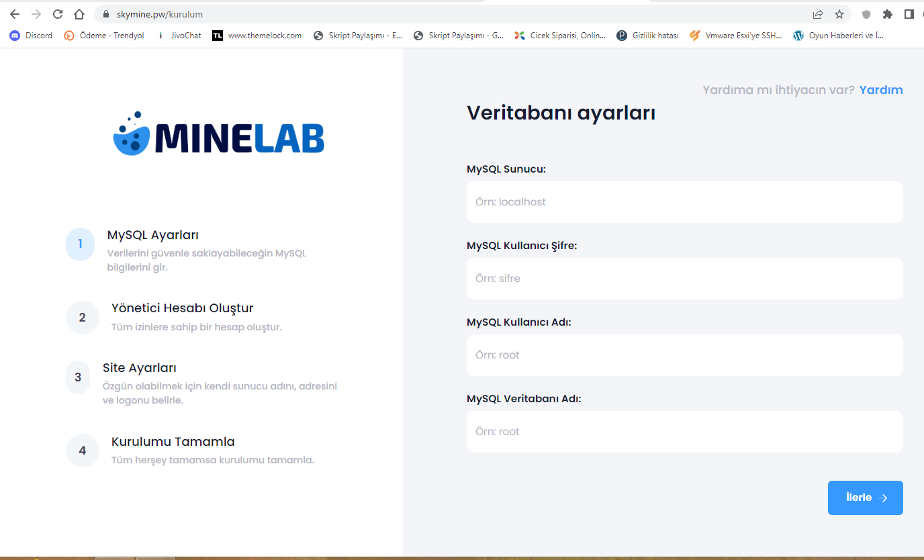Click 'Tüm izinlere sahip bir hesap oluştur.' text
The height and width of the screenshot is (560, 924).
coord(197,328)
